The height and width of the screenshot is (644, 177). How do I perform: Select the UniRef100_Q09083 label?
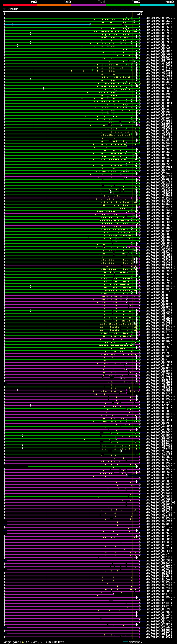click(x=159, y=76)
